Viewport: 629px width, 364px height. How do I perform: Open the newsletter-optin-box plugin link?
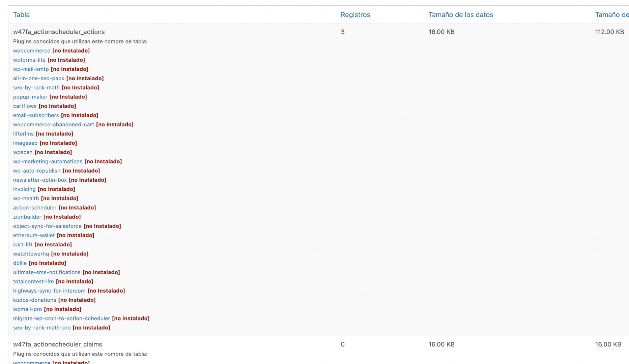point(40,180)
